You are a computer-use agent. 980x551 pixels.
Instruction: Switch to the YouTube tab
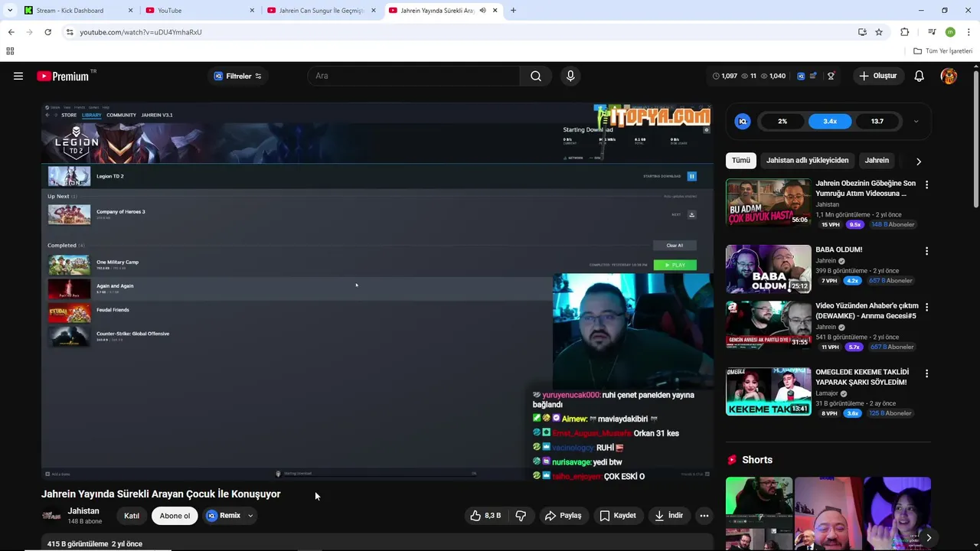(x=199, y=11)
